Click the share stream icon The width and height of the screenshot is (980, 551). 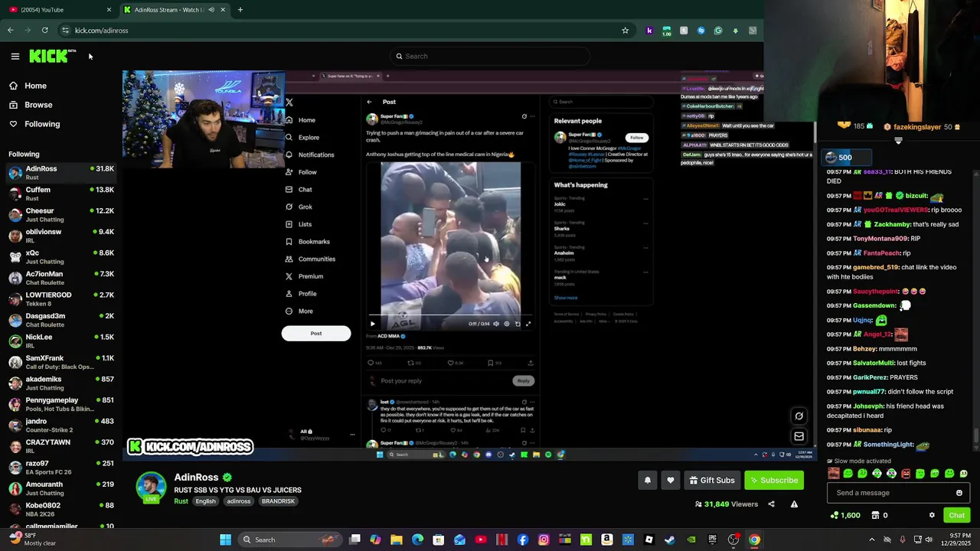(771, 504)
